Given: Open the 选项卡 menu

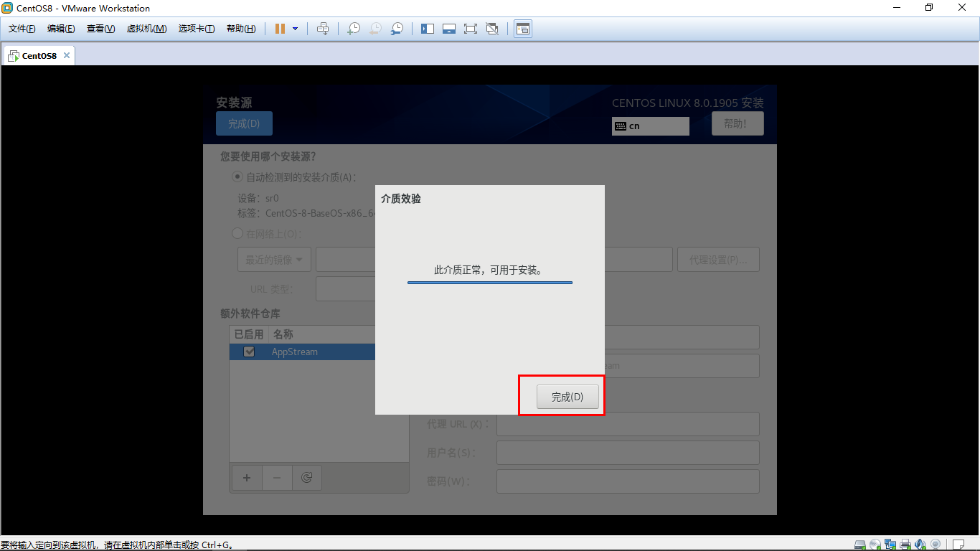Looking at the screenshot, I should [197, 29].
